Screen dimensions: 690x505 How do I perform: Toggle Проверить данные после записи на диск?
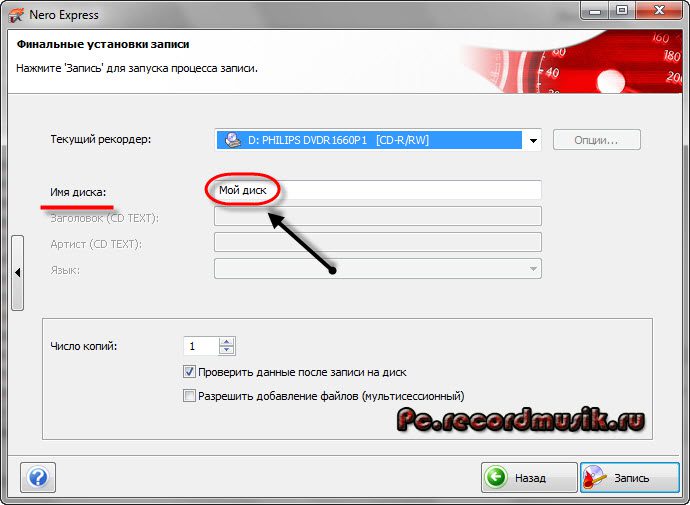pyautogui.click(x=189, y=372)
